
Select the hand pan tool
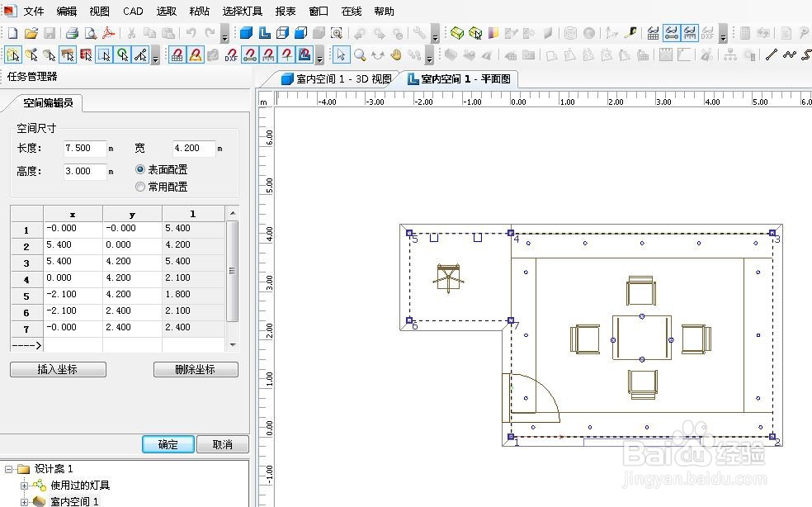click(396, 54)
